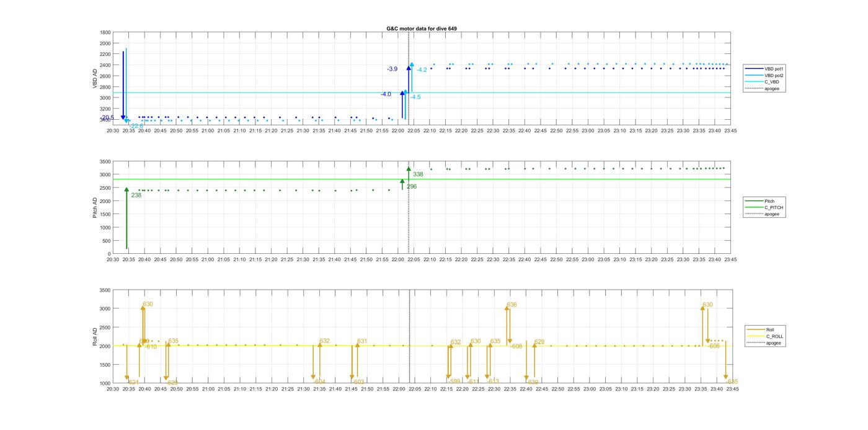Viewport: 868px width, 430px height.
Task: Click the title "G&C motor data for dive 649"
Action: click(422, 29)
